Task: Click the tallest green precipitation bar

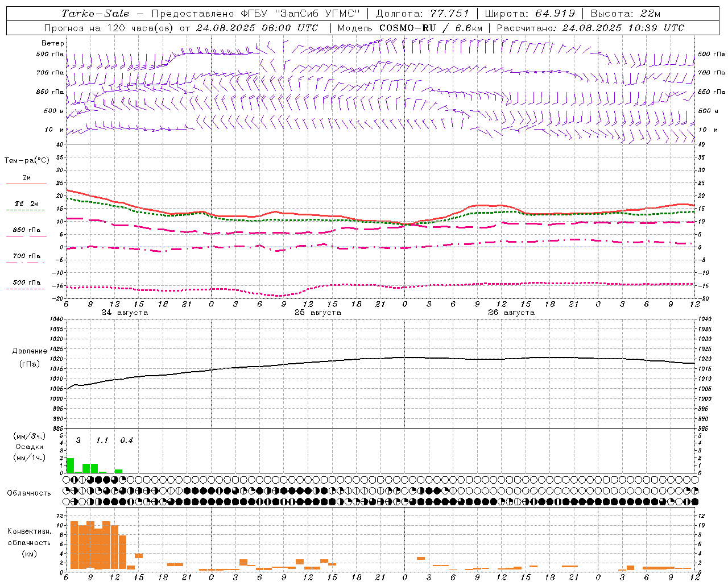Action: click(70, 465)
